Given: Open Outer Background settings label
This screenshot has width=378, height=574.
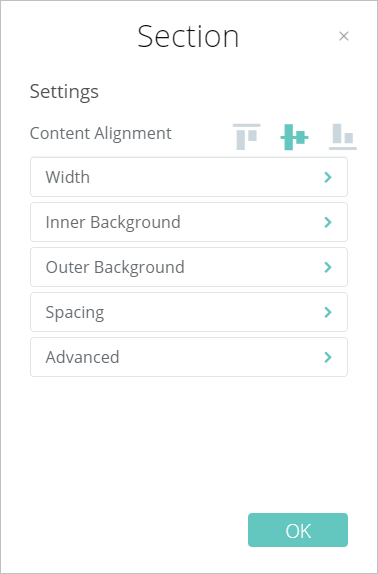Looking at the screenshot, I should [115, 267].
